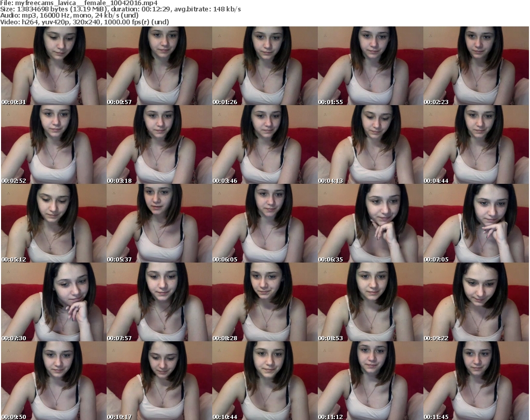Select the frame at 00:06:35
The width and height of the screenshot is (530, 420).
pyautogui.click(x=370, y=223)
